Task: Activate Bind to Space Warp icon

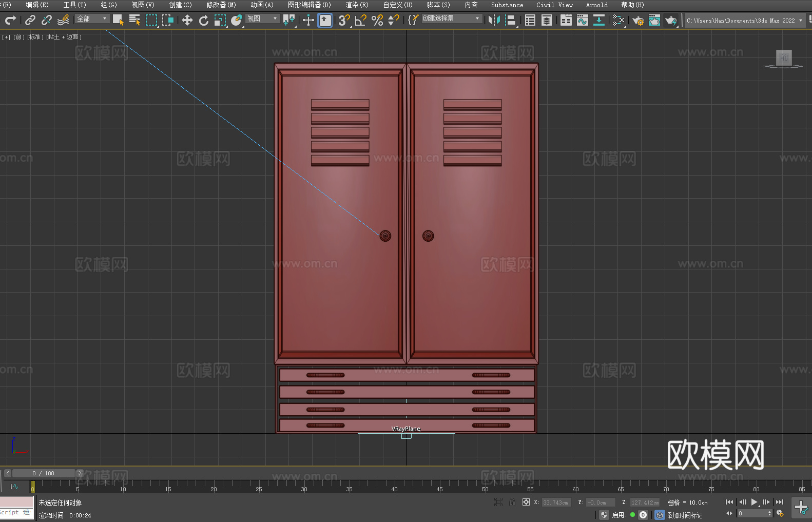Action: click(x=63, y=20)
